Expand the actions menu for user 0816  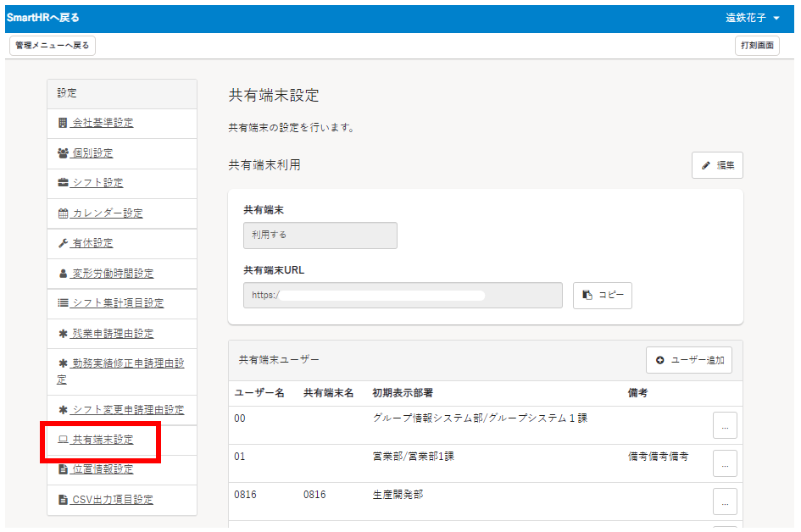pos(725,502)
